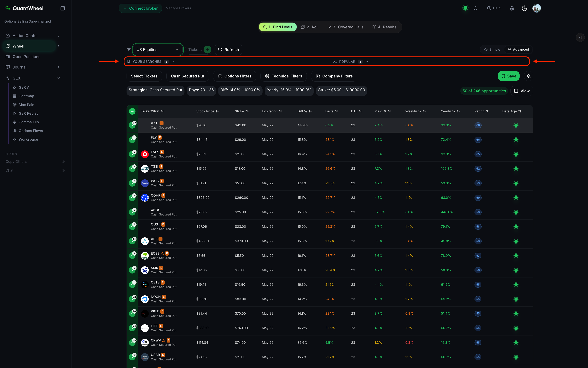Click the bug debug icon
588x368 pixels.
coord(529,76)
